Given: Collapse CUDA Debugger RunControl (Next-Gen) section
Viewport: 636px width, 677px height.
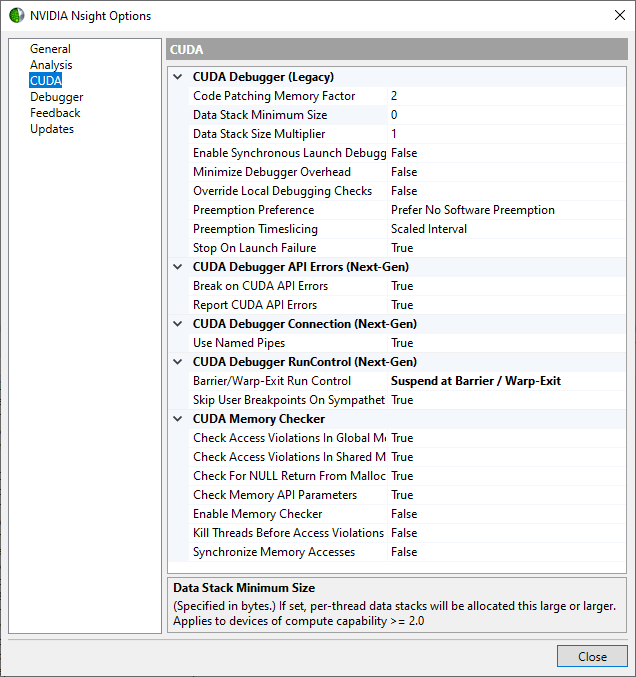Looking at the screenshot, I should tap(177, 362).
